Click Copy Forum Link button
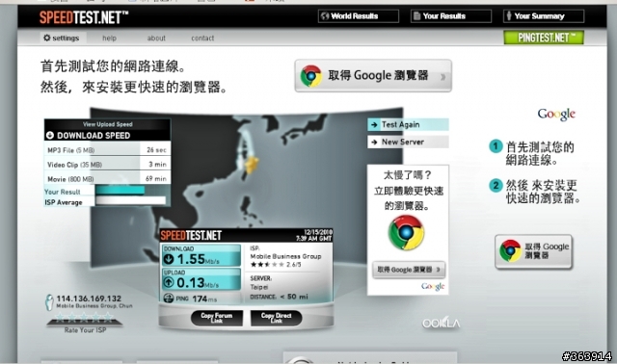617x364 pixels. point(216,318)
